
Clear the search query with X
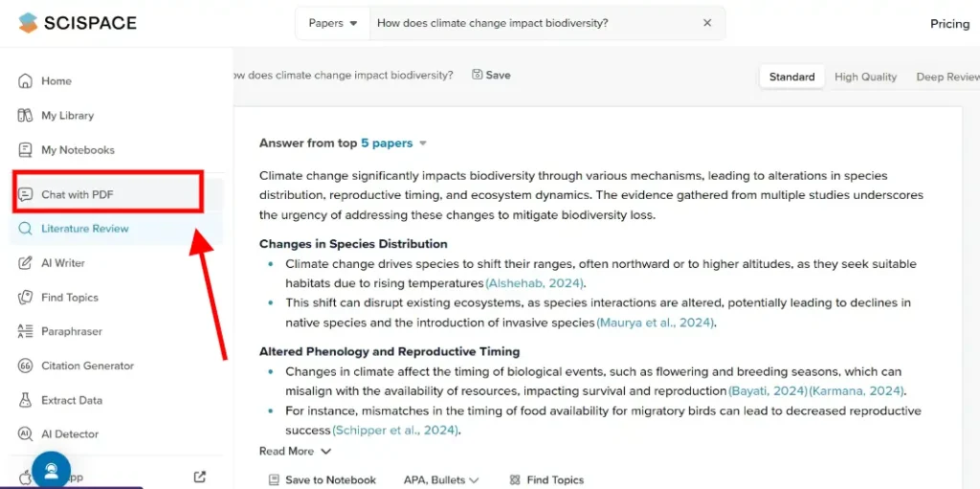point(707,23)
